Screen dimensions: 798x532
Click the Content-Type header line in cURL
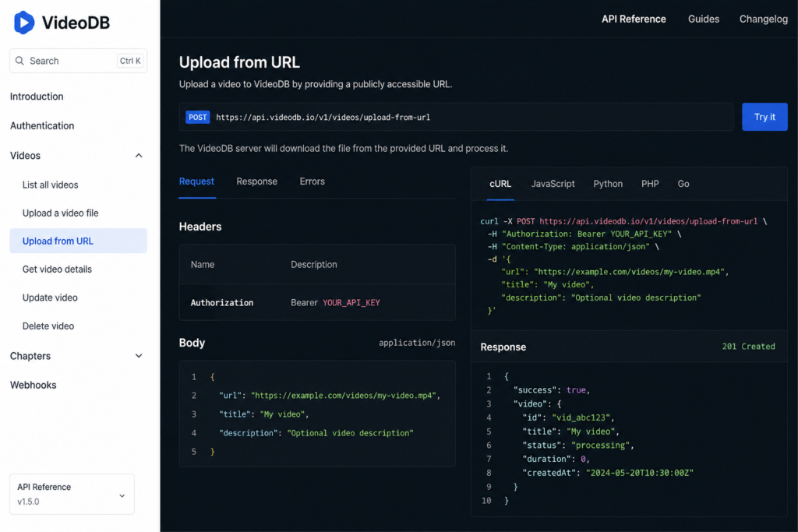point(573,247)
